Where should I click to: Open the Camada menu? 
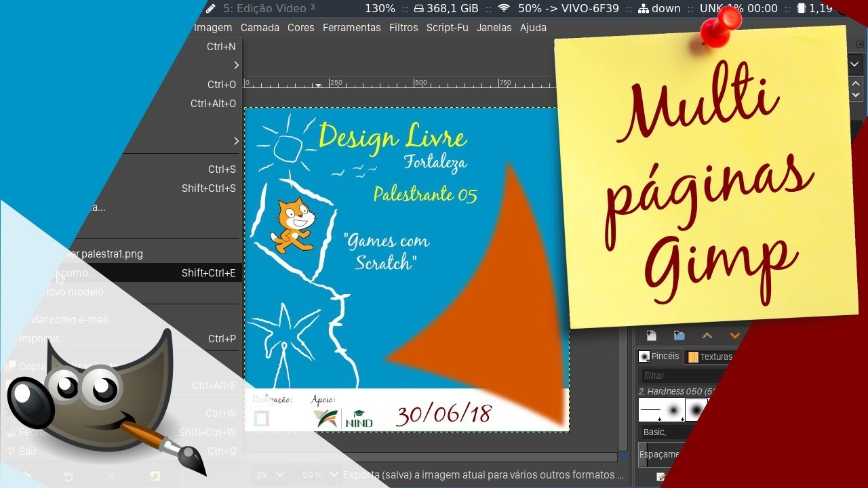[260, 28]
